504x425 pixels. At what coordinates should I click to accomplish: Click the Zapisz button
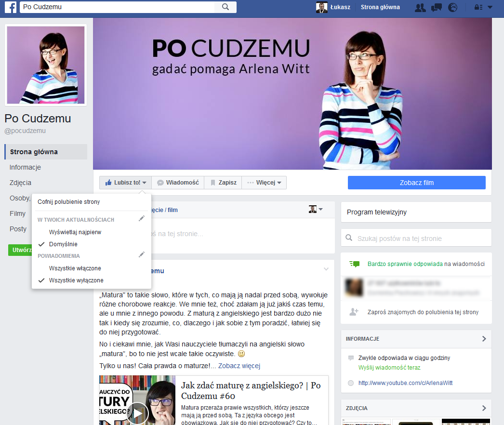[x=223, y=183]
